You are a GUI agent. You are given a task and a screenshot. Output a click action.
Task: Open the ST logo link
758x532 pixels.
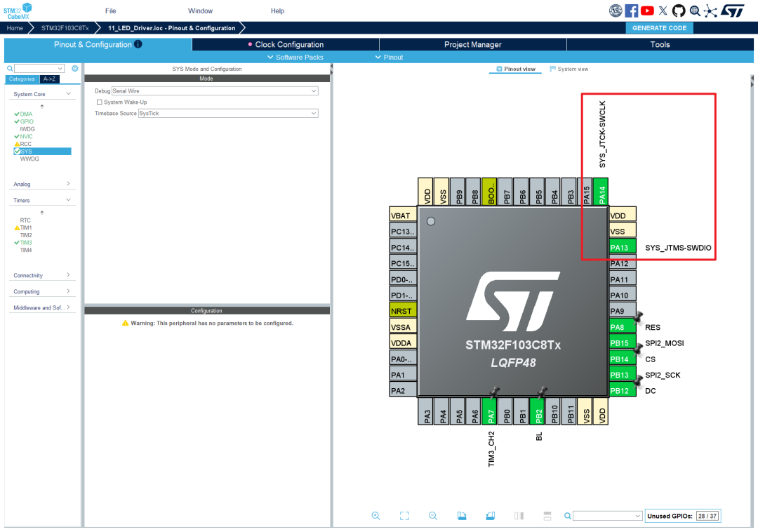[732, 11]
